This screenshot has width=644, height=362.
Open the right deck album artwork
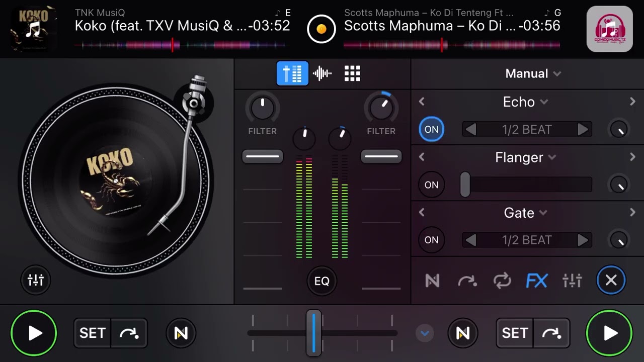609,29
